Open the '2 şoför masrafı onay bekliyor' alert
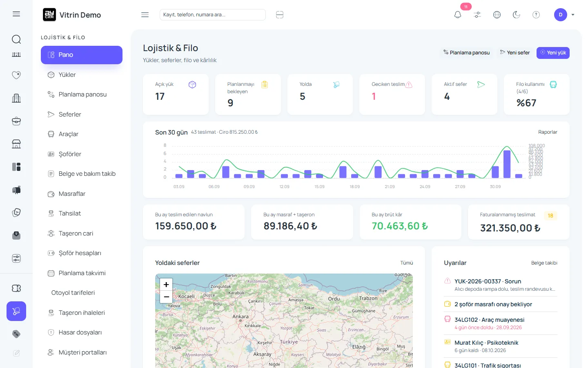 [501, 304]
